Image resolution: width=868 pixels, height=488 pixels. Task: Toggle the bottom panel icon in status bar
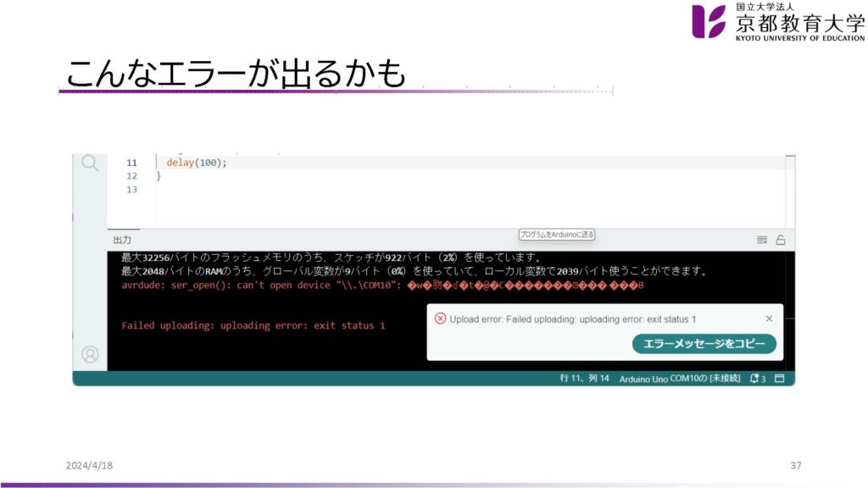point(780,379)
